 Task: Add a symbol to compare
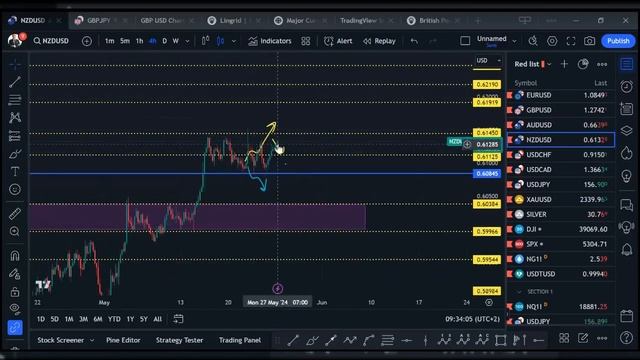coord(87,41)
